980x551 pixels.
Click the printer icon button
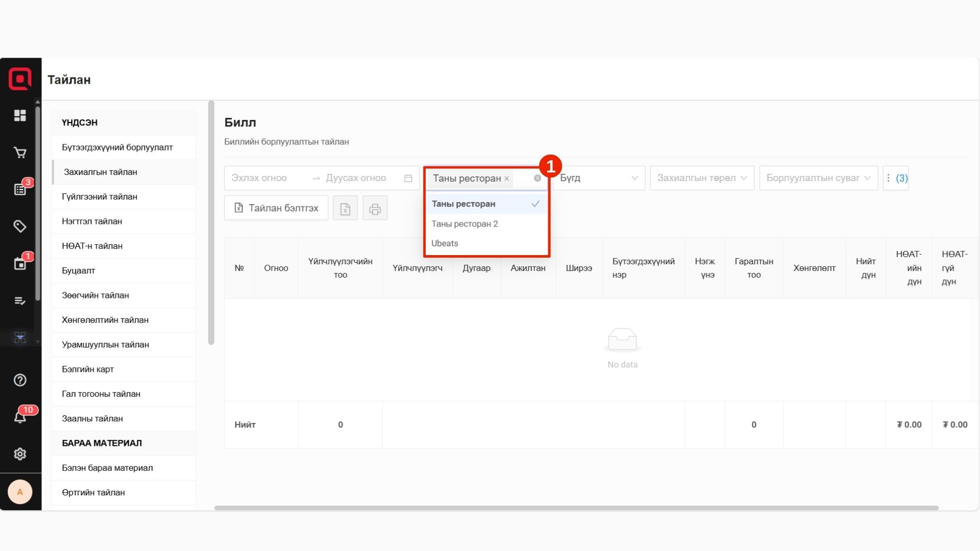pyautogui.click(x=375, y=208)
